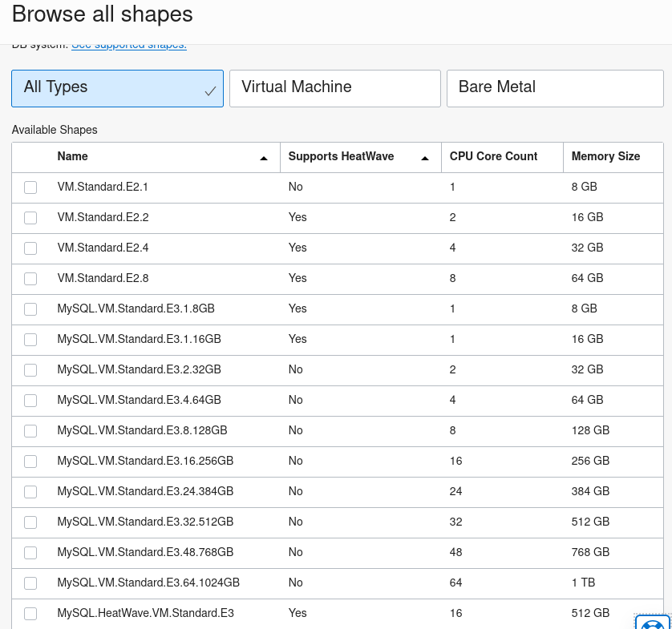Select the MySQL.HeatWave.VM.Standard.E3 checkbox
Viewport: 672px width, 629px height.
pyautogui.click(x=30, y=613)
